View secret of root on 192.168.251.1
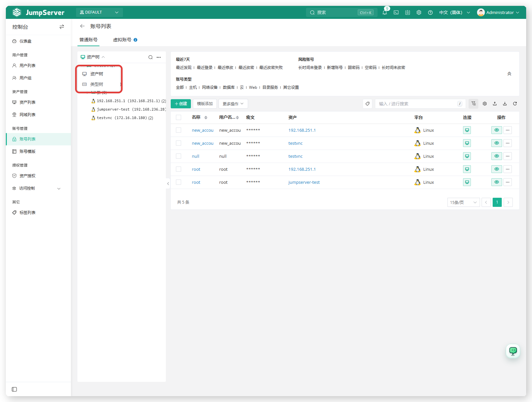 (497, 169)
